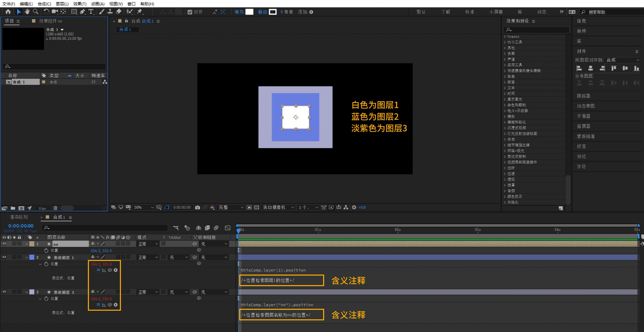This screenshot has width=644, height=332.
Task: Open the 效果(T) menu
Action: (80, 4)
